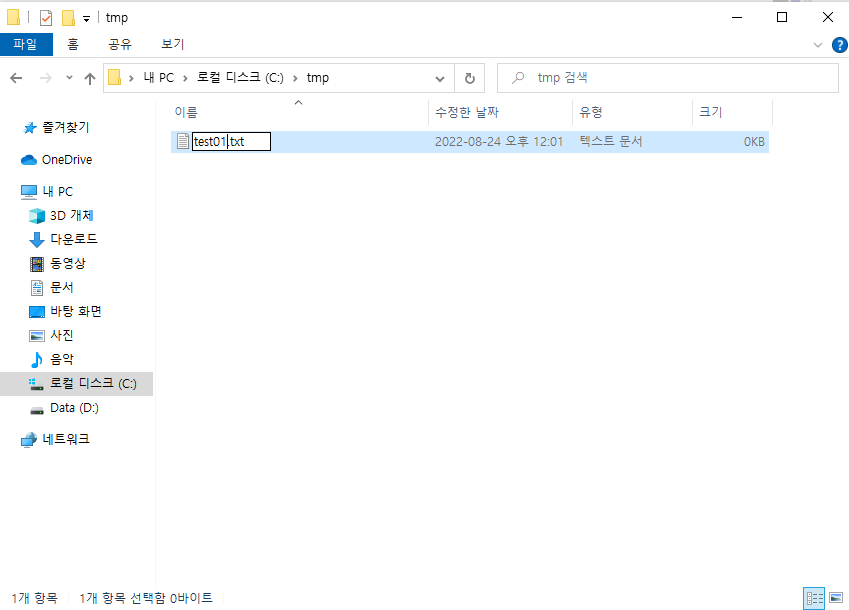Click the 로컬 디스크 (C:) drive icon
The height and width of the screenshot is (610, 849).
point(36,384)
